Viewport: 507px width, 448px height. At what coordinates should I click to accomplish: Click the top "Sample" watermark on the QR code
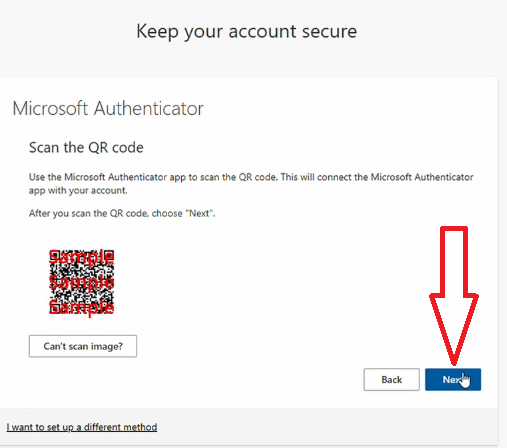pos(82,257)
